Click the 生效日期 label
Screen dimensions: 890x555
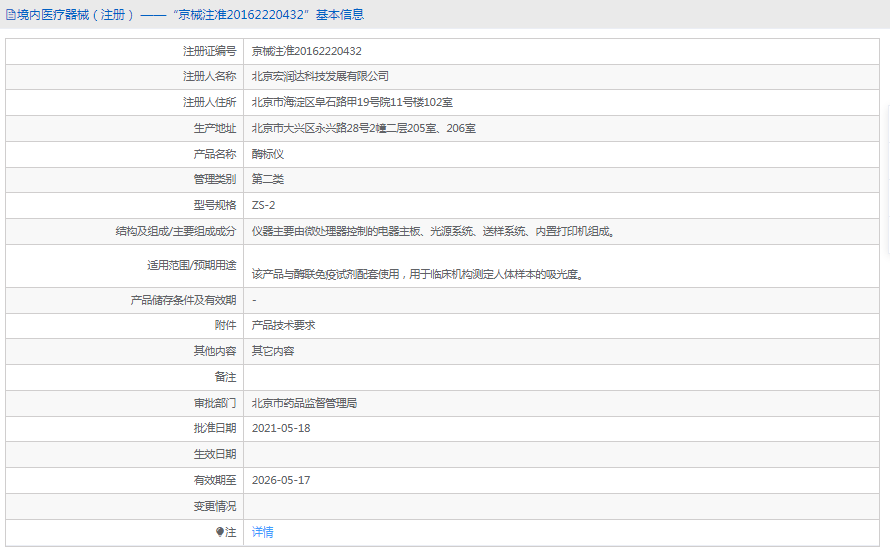pos(215,454)
